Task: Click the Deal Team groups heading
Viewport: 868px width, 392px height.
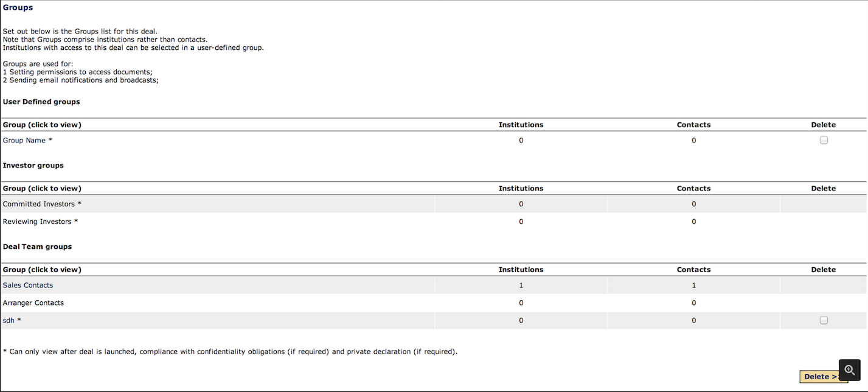Action: (x=37, y=247)
